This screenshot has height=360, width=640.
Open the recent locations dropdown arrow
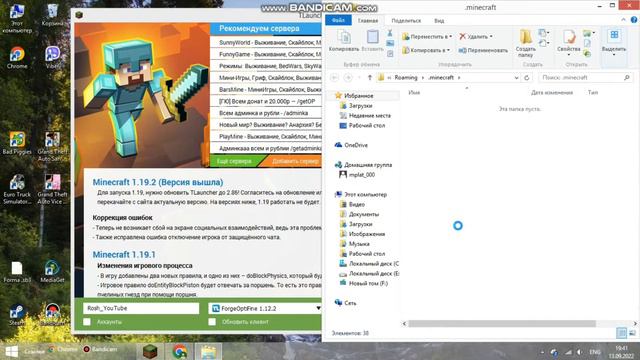point(359,78)
